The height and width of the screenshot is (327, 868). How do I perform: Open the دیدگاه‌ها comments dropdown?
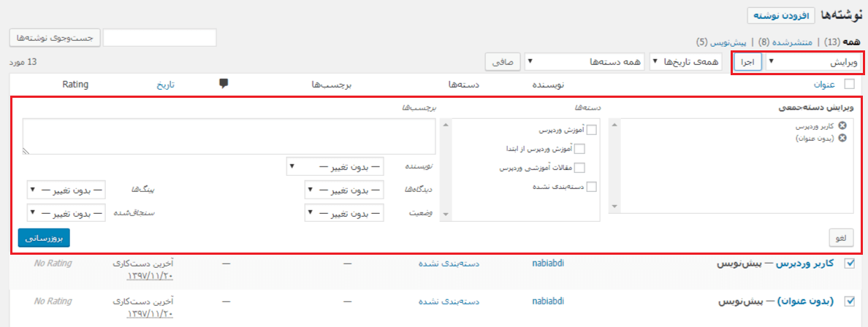(x=344, y=191)
